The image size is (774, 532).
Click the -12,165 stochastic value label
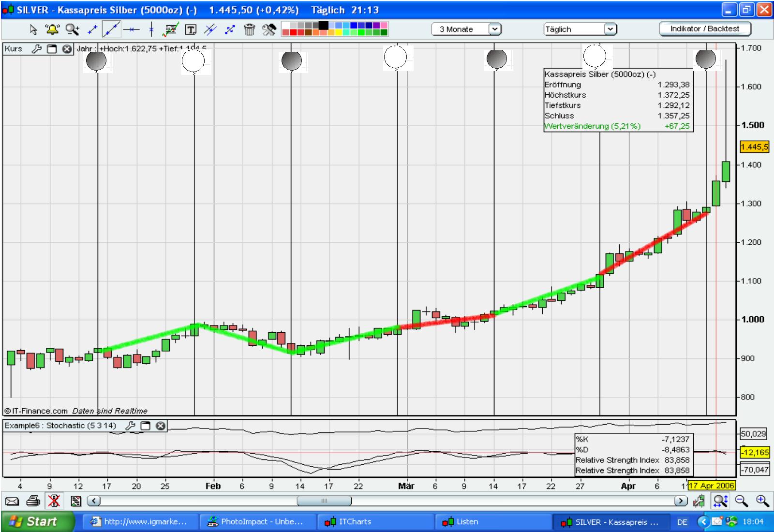pos(755,452)
